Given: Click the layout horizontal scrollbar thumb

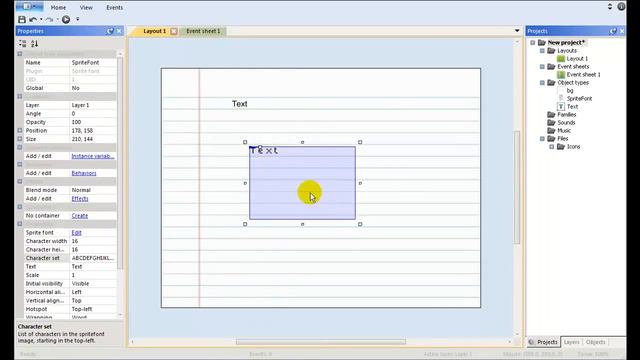Looking at the screenshot, I should 321,342.
